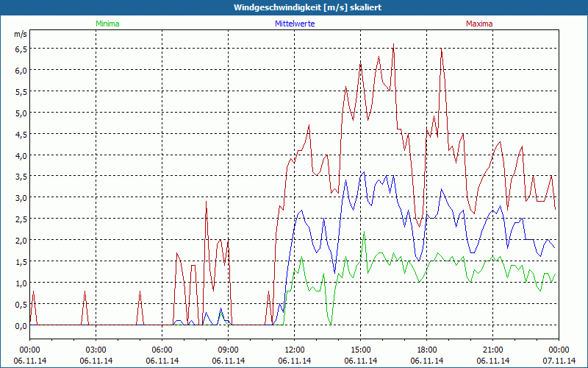Viewport: 588px width, 368px height.
Task: Click the red Maxima legend label
Action: tap(479, 24)
